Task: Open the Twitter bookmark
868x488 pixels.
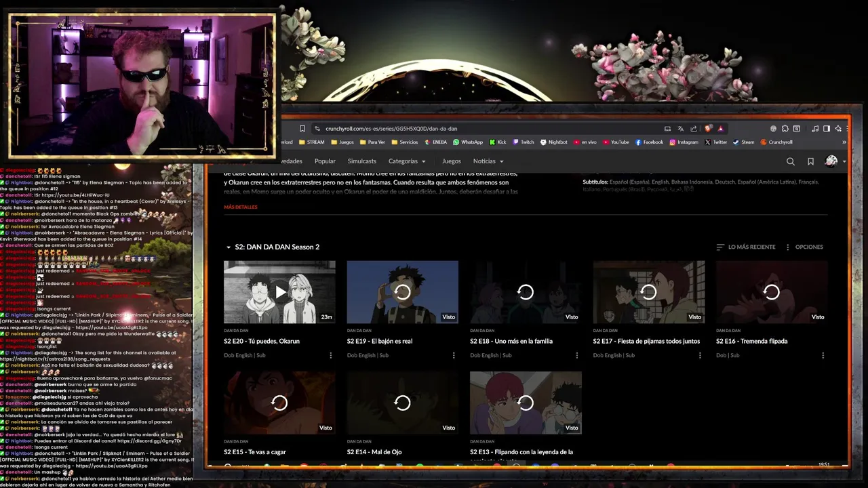Action: [715, 142]
